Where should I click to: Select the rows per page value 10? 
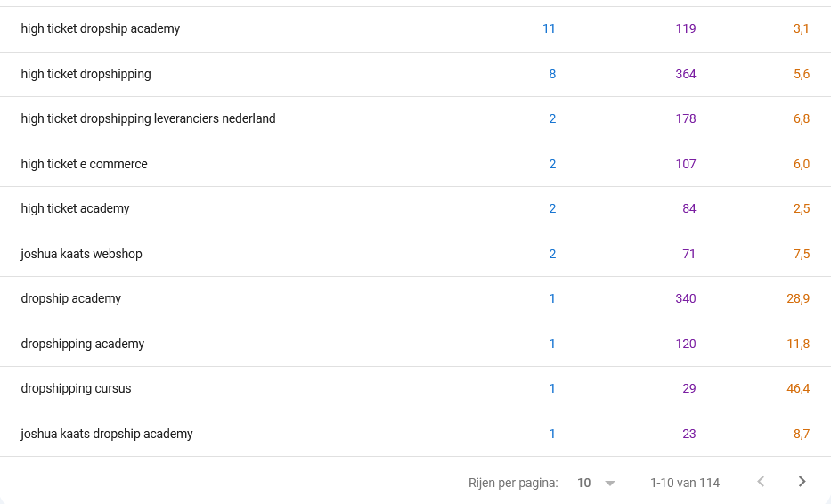click(583, 483)
